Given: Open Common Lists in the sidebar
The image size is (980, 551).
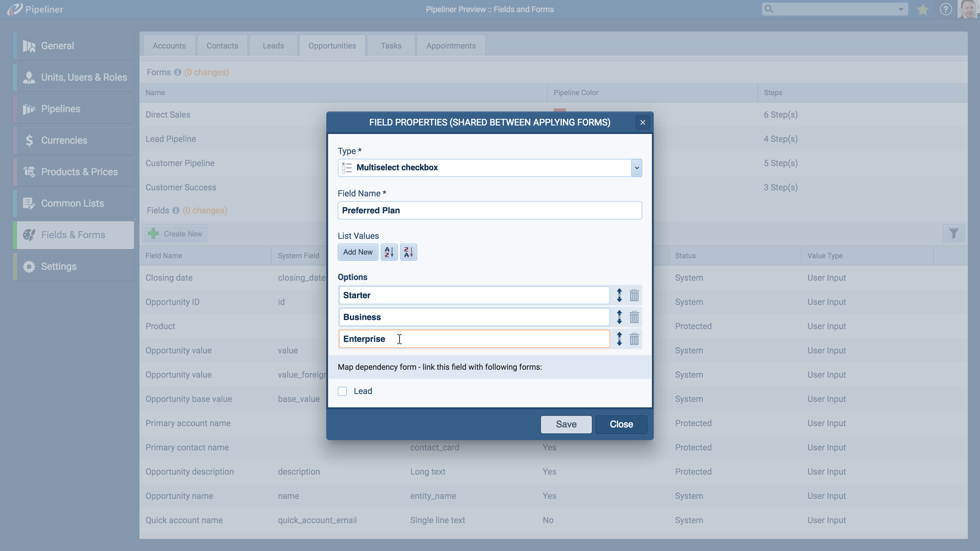Looking at the screenshot, I should [72, 203].
